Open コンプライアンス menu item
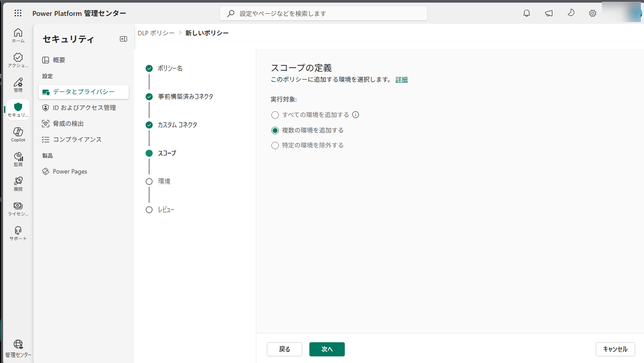 [x=84, y=139]
